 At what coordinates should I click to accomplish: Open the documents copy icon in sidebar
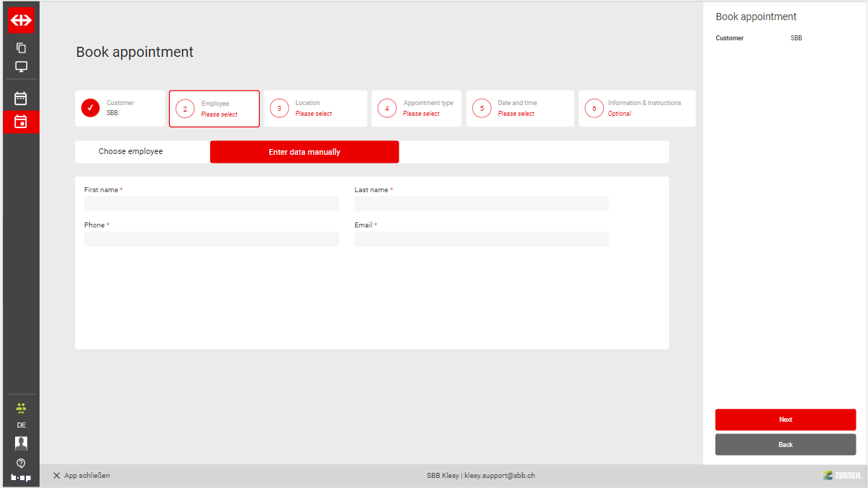tap(21, 48)
